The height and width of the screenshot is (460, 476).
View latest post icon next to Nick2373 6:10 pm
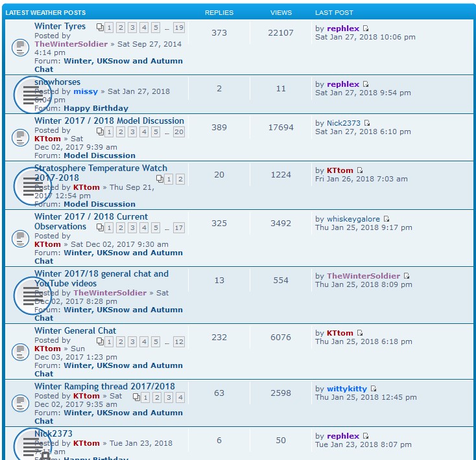point(367,123)
